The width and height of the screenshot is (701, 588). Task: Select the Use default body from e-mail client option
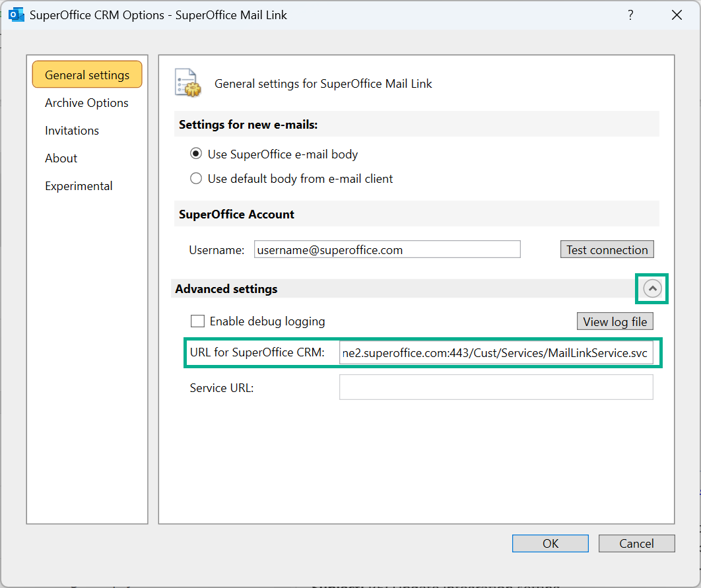pos(196,178)
